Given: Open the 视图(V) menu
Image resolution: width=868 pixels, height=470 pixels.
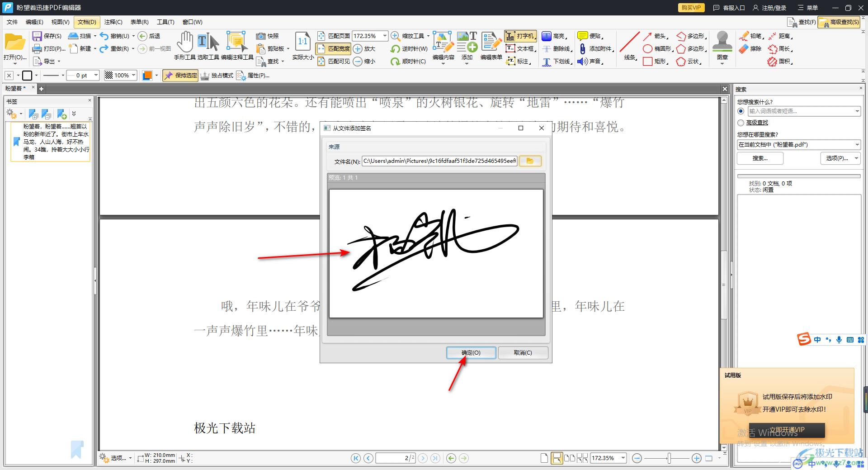Looking at the screenshot, I should point(60,22).
